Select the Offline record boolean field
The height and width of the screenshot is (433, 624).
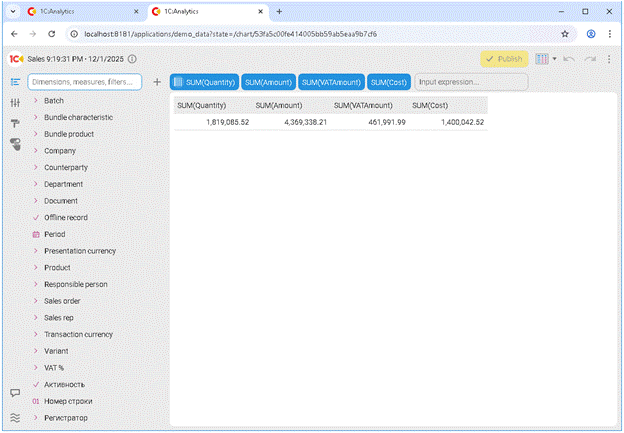point(65,217)
